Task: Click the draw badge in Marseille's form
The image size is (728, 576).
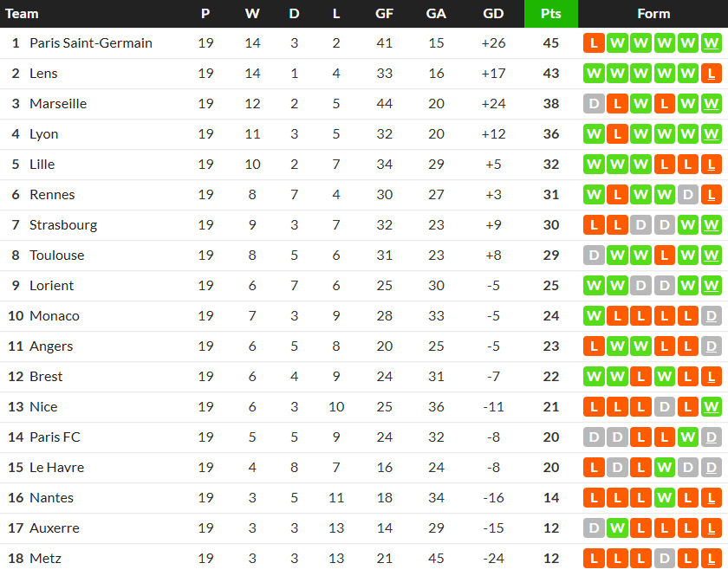Action: pos(594,104)
